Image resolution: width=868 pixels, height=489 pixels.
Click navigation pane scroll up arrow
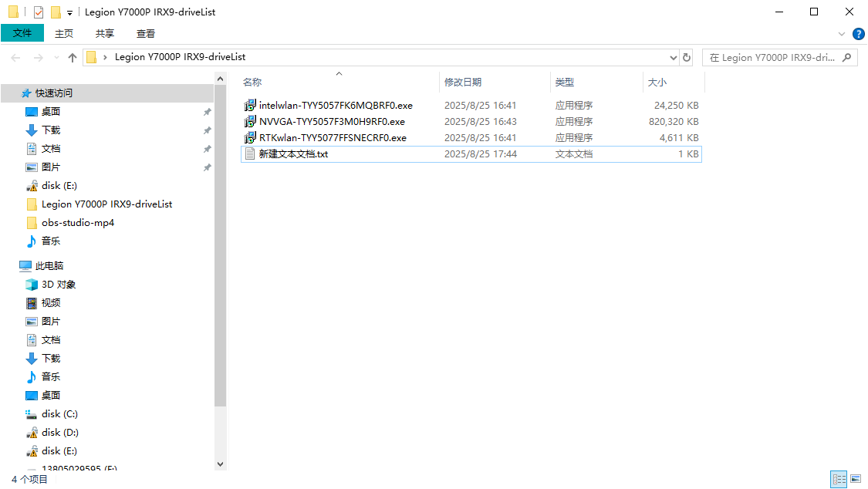[221, 79]
